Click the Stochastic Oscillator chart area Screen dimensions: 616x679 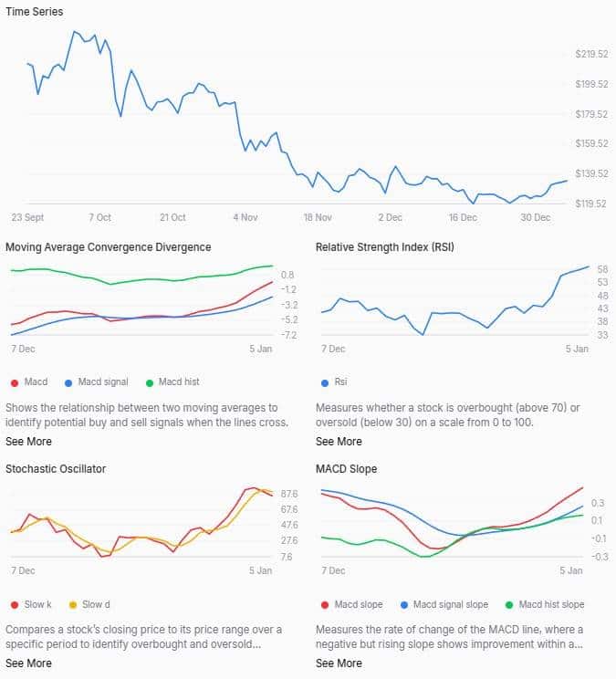pos(137,525)
